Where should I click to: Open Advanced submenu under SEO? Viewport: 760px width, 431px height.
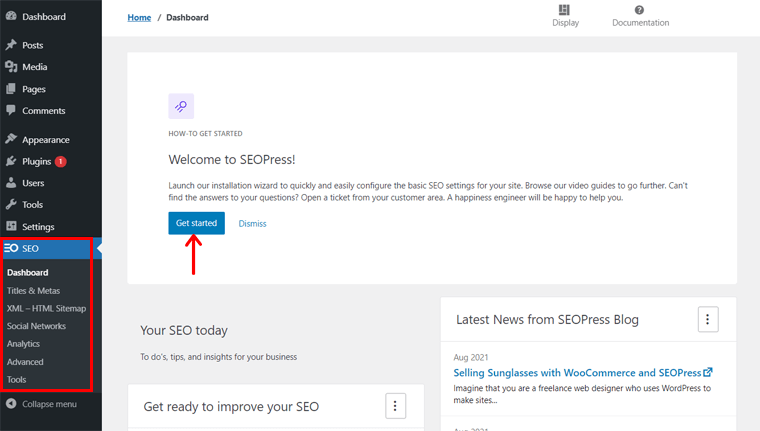click(x=25, y=362)
